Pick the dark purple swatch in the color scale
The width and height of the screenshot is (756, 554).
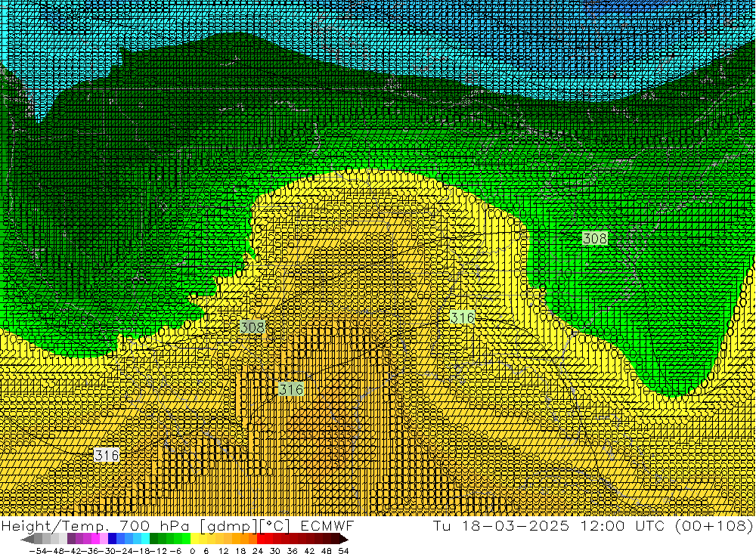[71, 539]
